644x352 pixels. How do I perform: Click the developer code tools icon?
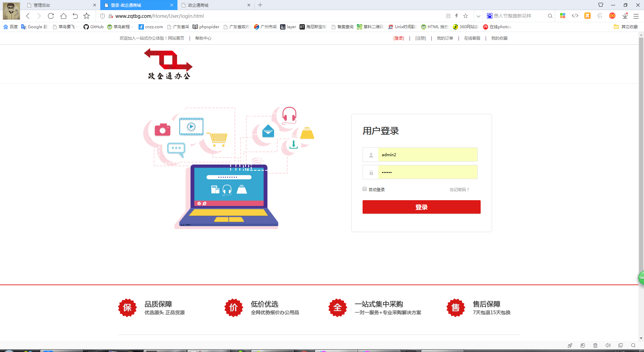[575, 16]
